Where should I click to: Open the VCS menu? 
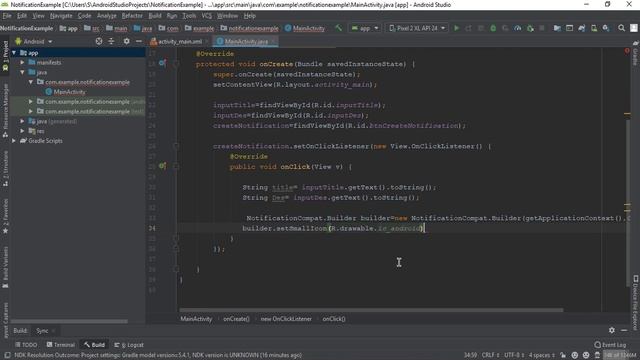[x=207, y=16]
